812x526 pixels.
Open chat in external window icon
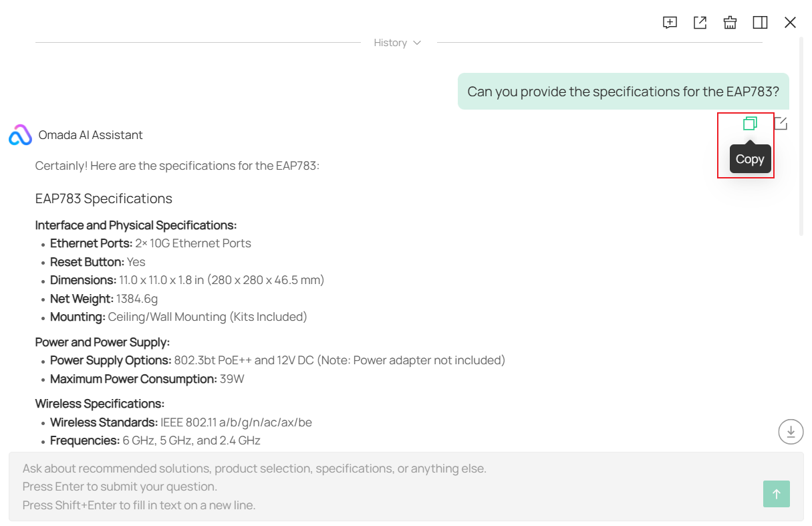[700, 23]
